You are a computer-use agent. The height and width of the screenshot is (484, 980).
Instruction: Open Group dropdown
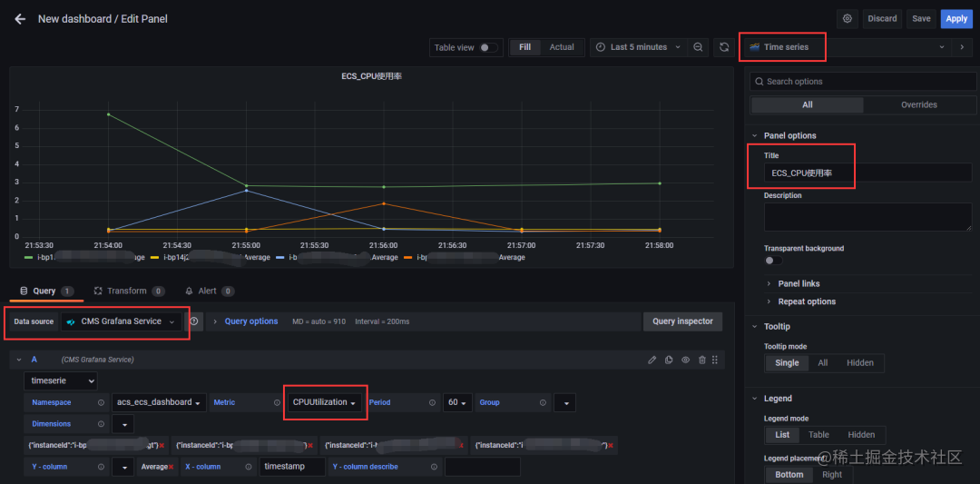pyautogui.click(x=565, y=402)
